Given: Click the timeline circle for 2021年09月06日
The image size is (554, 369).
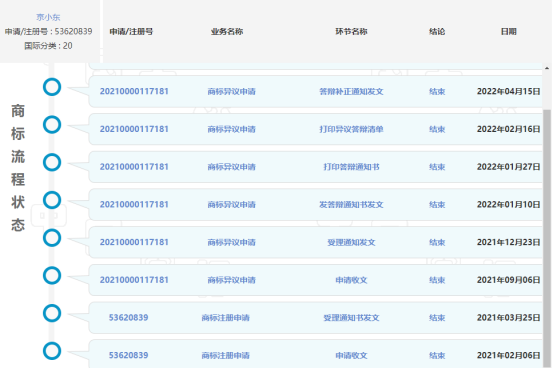Looking at the screenshot, I should point(52,276).
